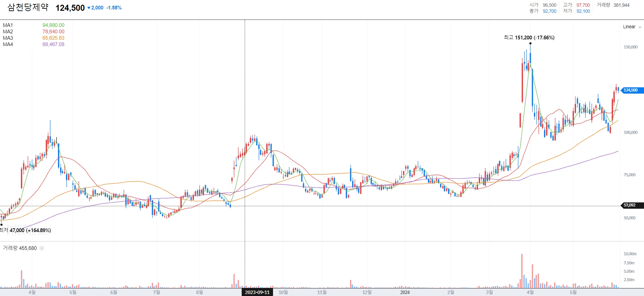The image size is (644, 296).
Task: Remove the 거래량 volume indicator with x icon
Action: click(x=42, y=248)
